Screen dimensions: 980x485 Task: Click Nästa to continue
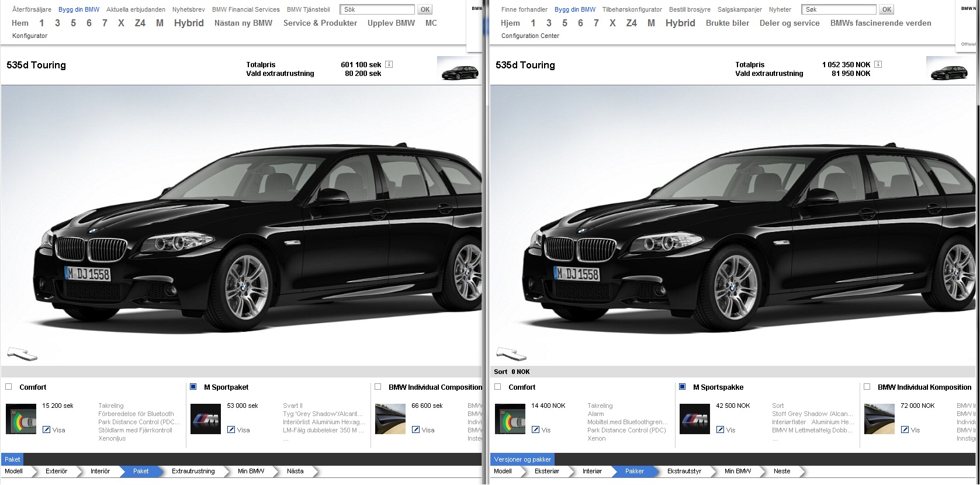tap(296, 471)
